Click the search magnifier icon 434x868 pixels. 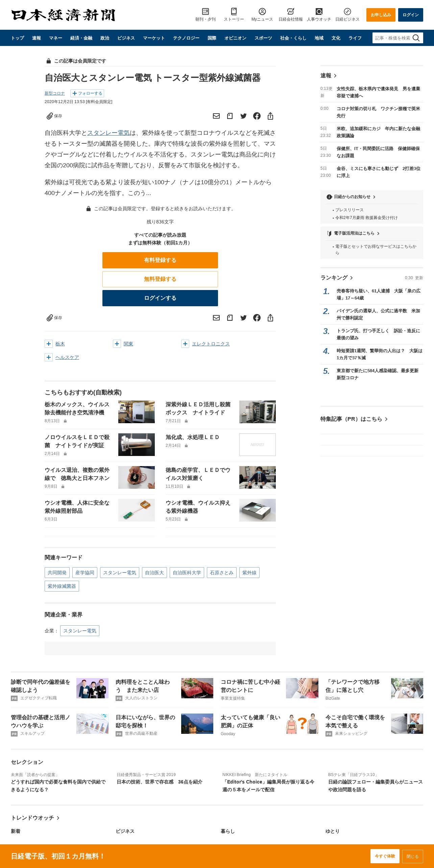tap(416, 38)
